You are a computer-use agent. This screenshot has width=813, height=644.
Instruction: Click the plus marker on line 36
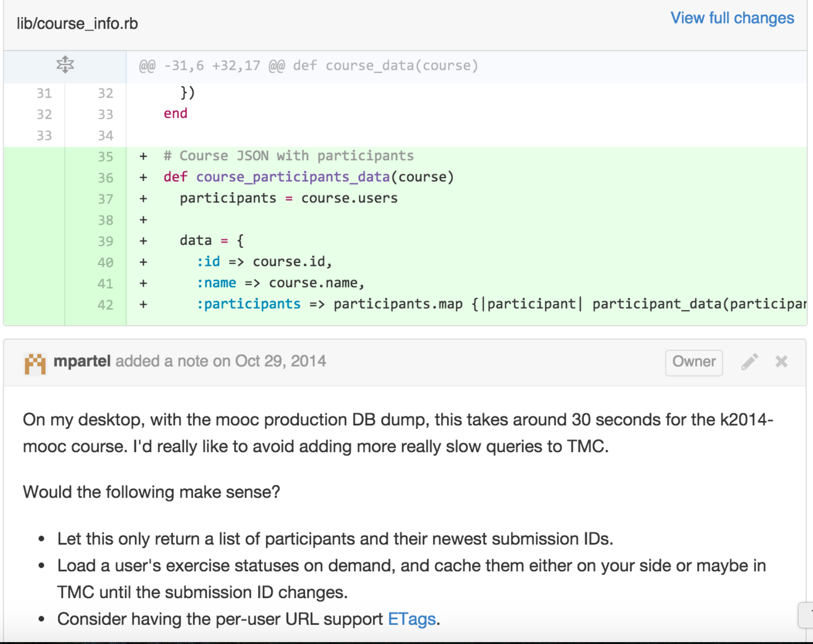pyautogui.click(x=143, y=178)
